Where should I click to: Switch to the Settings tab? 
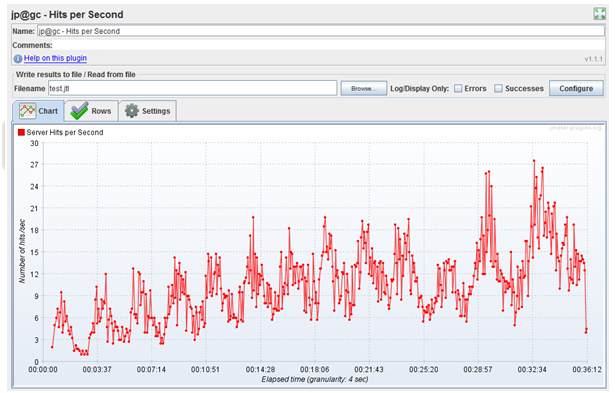click(x=147, y=111)
